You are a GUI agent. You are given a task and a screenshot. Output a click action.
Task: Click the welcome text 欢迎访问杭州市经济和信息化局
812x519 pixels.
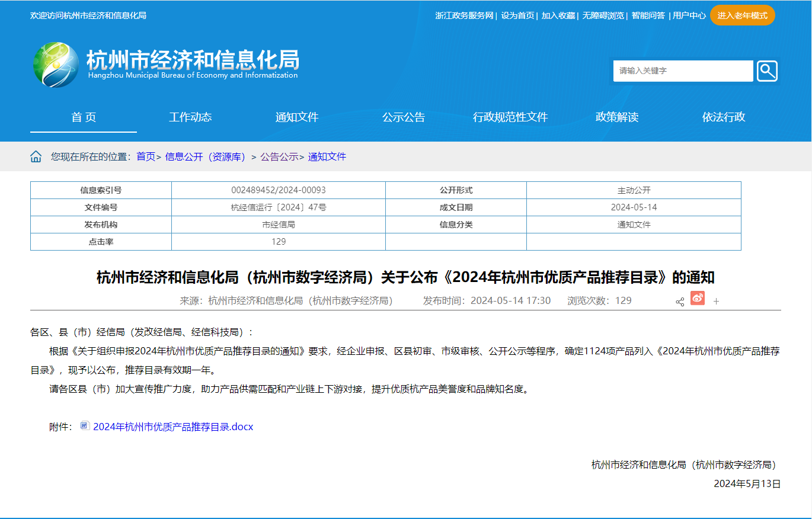(88, 15)
